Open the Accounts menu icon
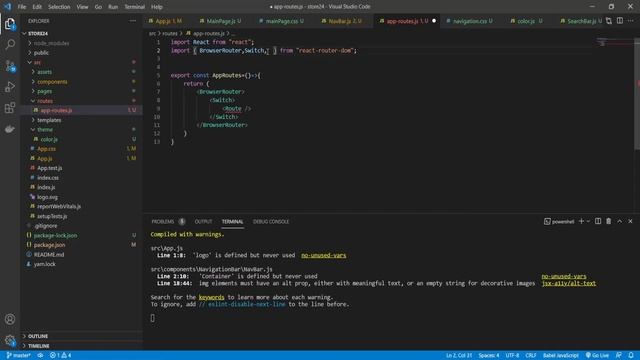640x360 pixels. (x=10, y=319)
